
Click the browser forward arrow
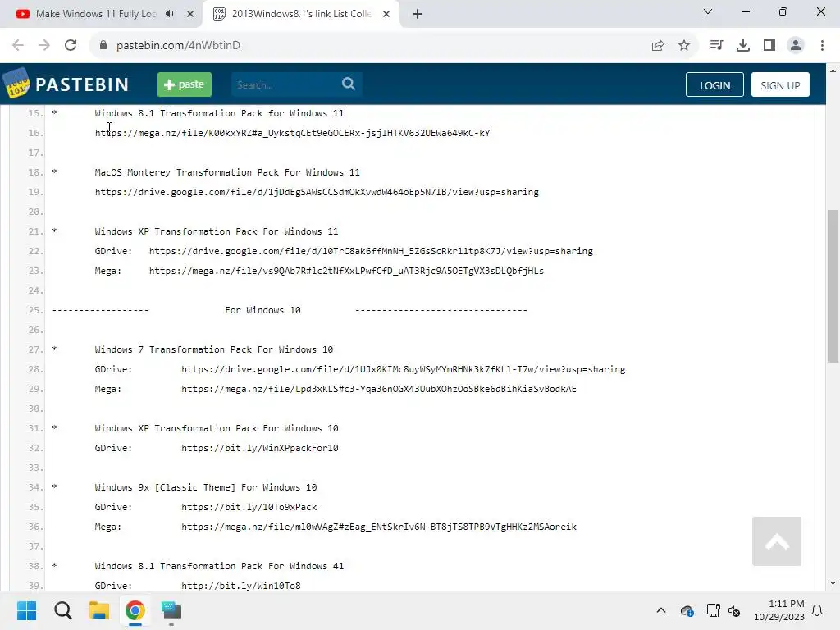click(44, 46)
